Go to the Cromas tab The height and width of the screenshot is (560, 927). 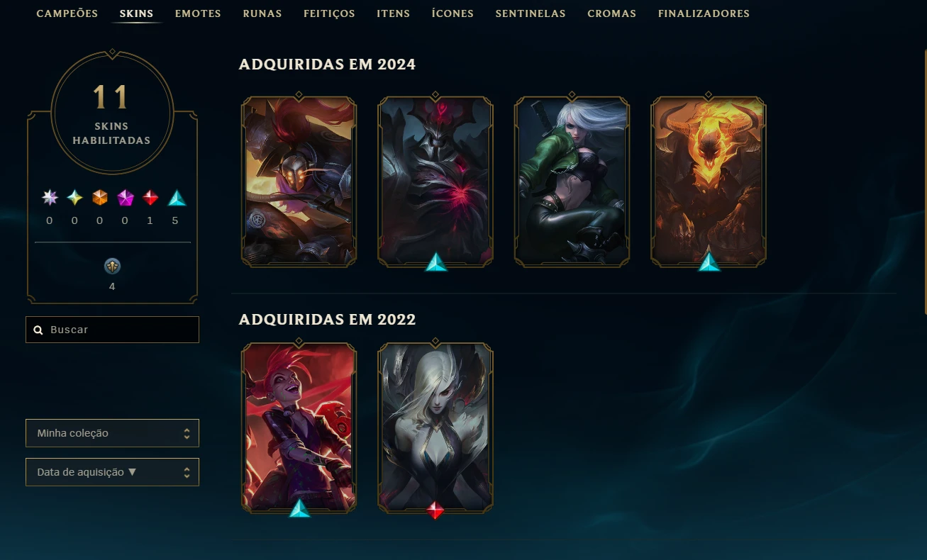point(611,13)
